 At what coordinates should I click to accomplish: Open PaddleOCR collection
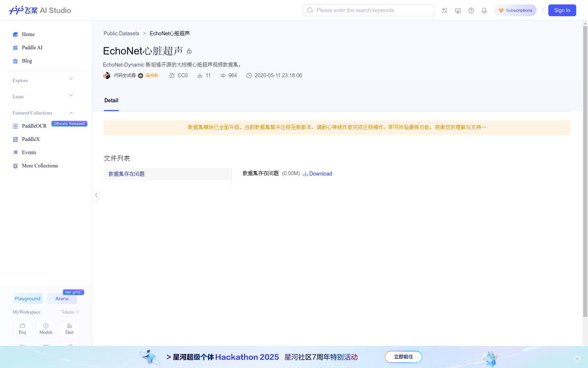click(34, 126)
